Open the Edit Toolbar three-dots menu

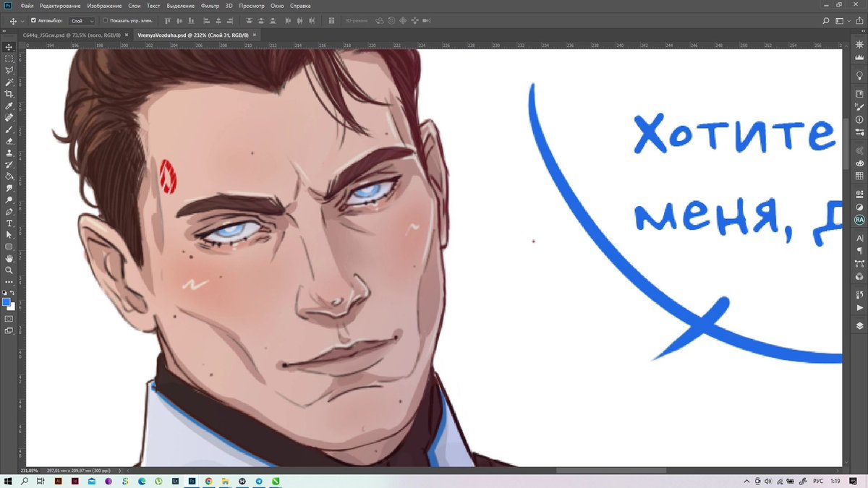click(9, 282)
